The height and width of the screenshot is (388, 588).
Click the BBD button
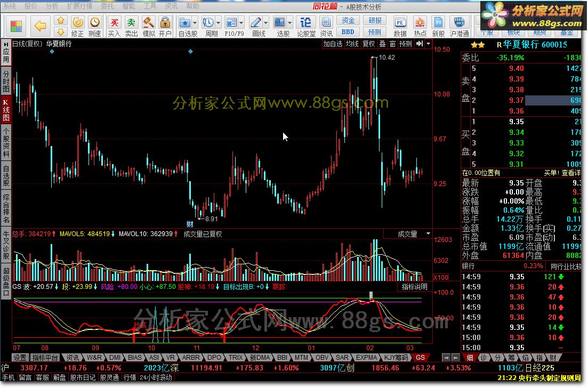(x=348, y=32)
